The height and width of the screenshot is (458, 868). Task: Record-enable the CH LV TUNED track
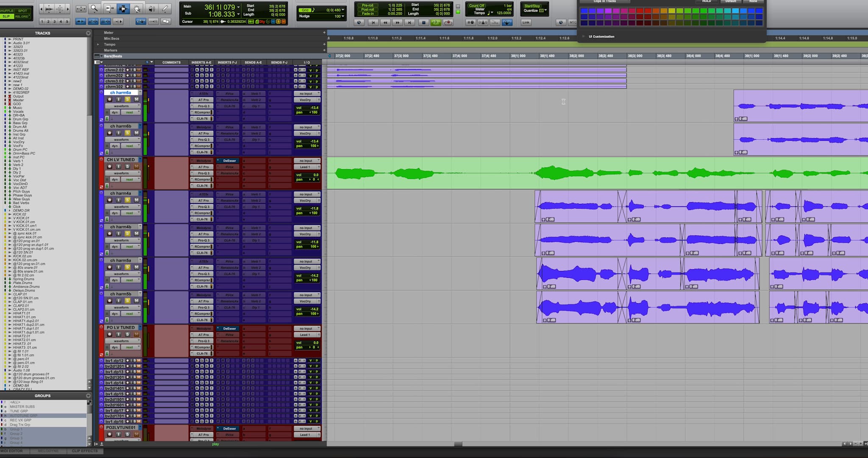click(x=109, y=167)
